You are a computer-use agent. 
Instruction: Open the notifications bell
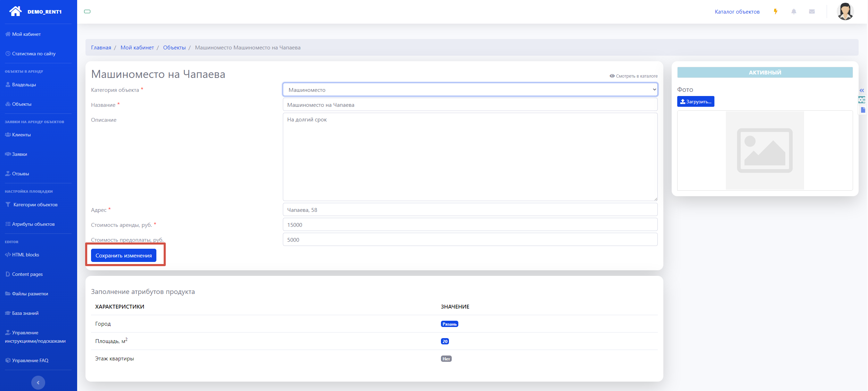pos(794,11)
